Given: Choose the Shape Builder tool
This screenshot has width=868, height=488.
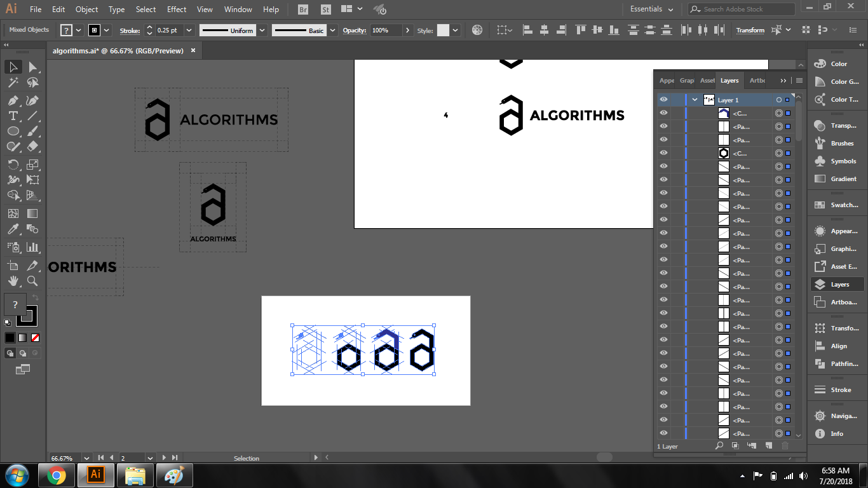Looking at the screenshot, I should click(13, 195).
